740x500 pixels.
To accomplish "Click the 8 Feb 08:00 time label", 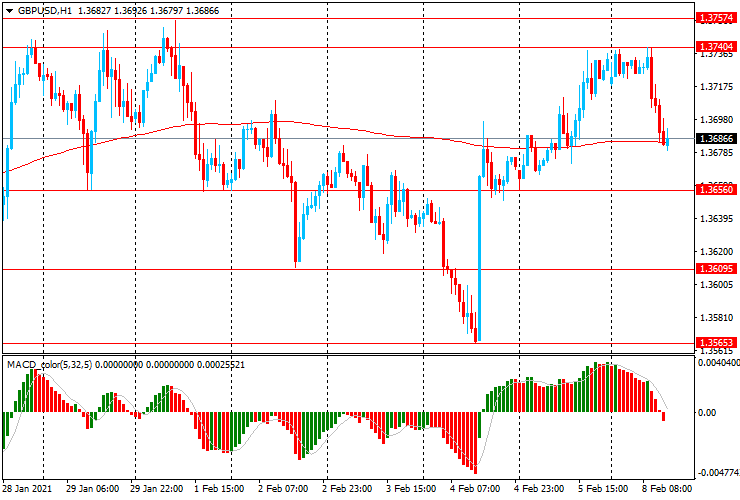I will point(666,490).
